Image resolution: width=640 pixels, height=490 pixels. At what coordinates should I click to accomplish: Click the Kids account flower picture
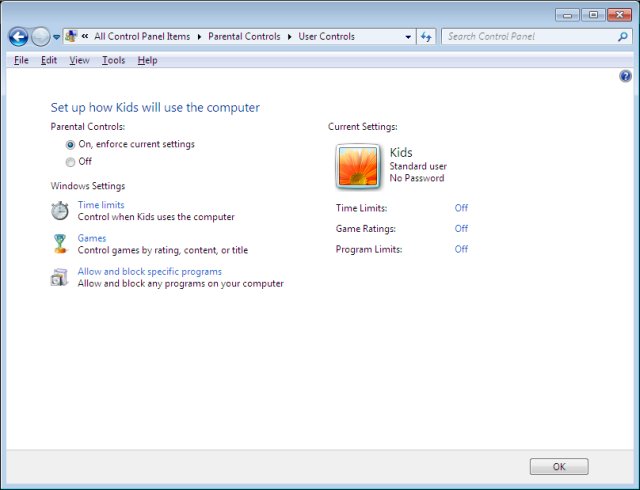(x=358, y=166)
